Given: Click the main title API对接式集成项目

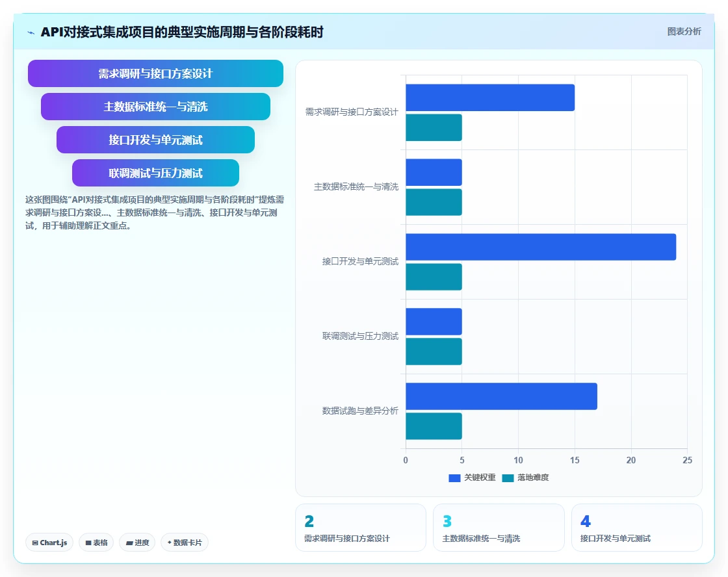Looking at the screenshot, I should (x=182, y=32).
